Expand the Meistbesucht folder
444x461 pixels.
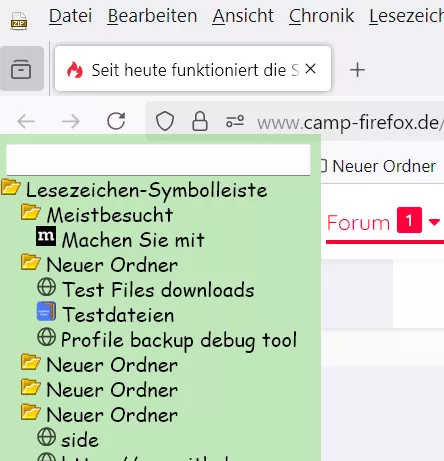tap(97, 214)
